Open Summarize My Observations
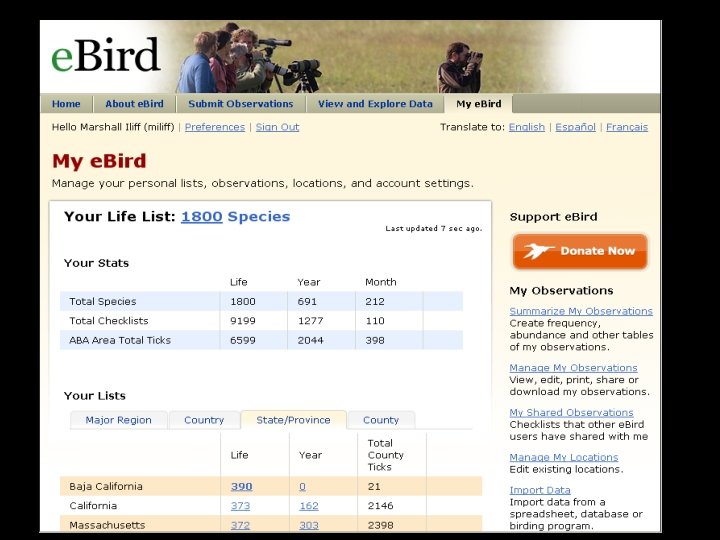This screenshot has height=540, width=720. tap(581, 311)
